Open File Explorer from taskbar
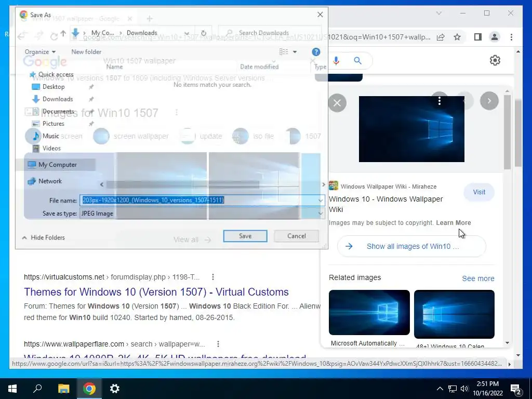Image resolution: width=532 pixels, height=399 pixels. coord(63,389)
